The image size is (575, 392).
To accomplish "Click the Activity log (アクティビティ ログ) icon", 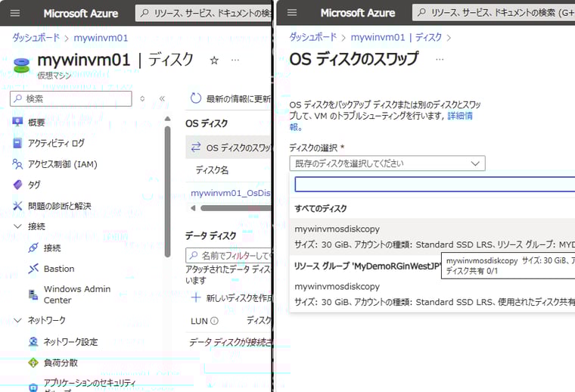I will (17, 143).
